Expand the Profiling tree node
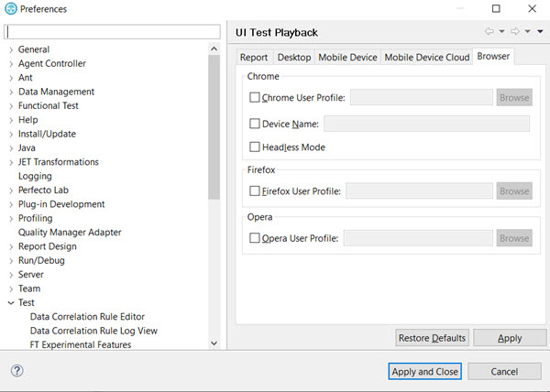This screenshot has height=392, width=550. 11,219
